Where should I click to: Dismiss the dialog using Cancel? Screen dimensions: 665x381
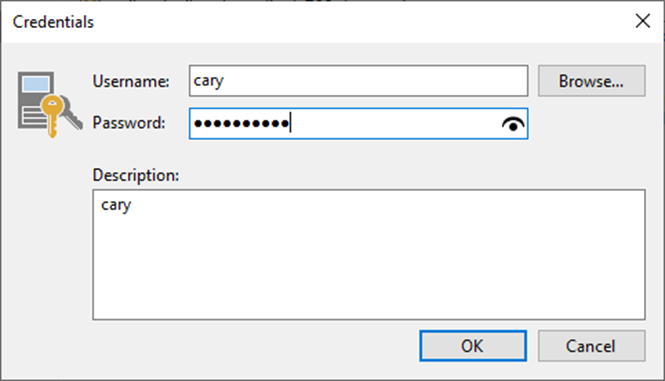(592, 346)
